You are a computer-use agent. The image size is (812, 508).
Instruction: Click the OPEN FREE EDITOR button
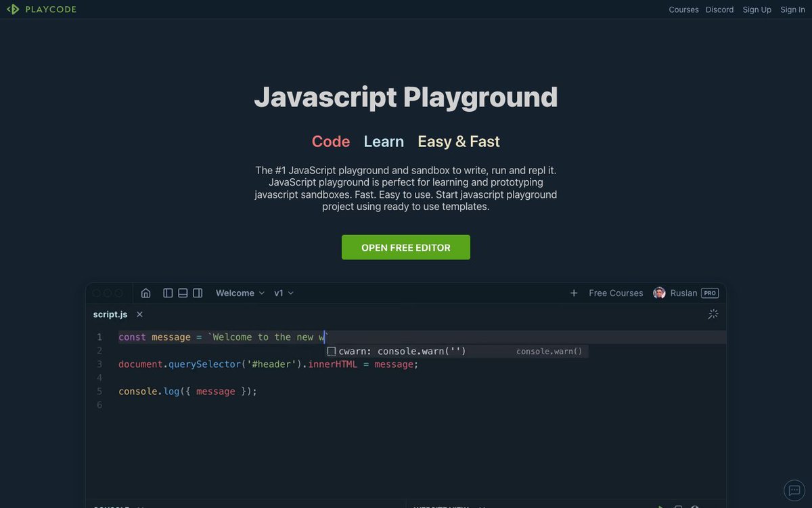point(405,247)
